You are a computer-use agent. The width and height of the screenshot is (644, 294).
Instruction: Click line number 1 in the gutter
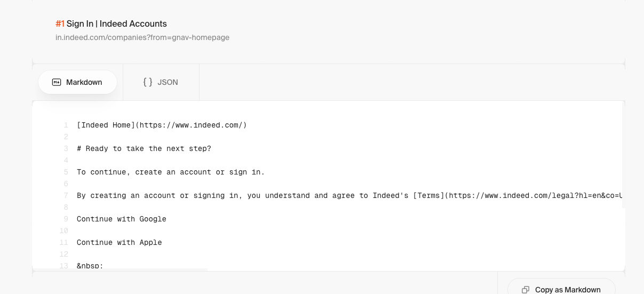[x=66, y=125]
